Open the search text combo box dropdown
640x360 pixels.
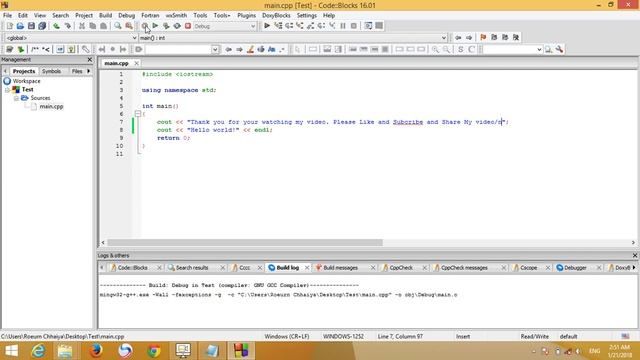pos(215,49)
